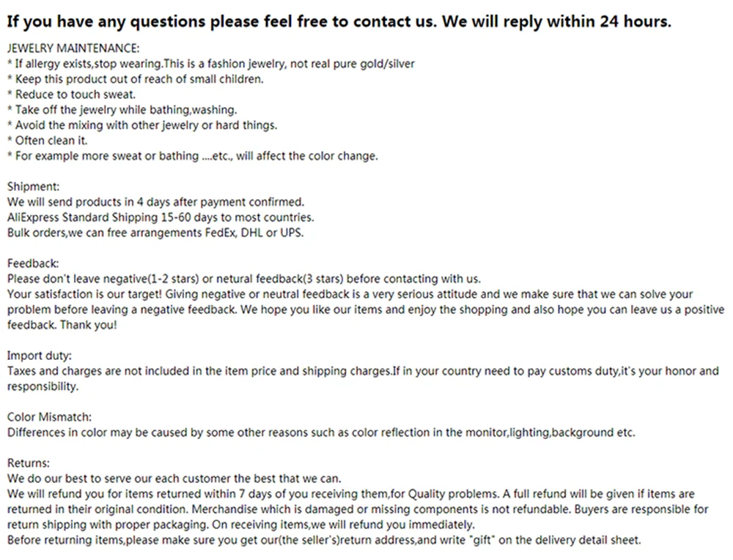This screenshot has width=733, height=560.
Task: Click the Returns heading
Action: 29,463
